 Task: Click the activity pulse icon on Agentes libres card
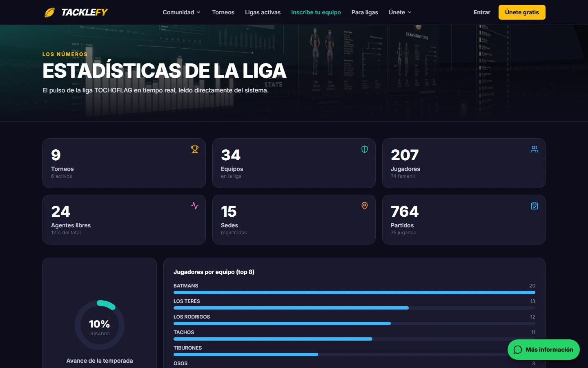pos(195,206)
